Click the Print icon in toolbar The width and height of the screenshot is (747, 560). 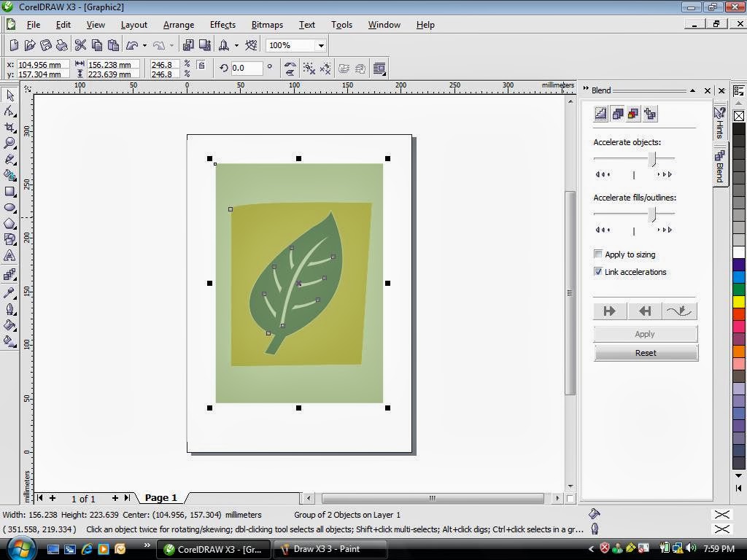62,45
